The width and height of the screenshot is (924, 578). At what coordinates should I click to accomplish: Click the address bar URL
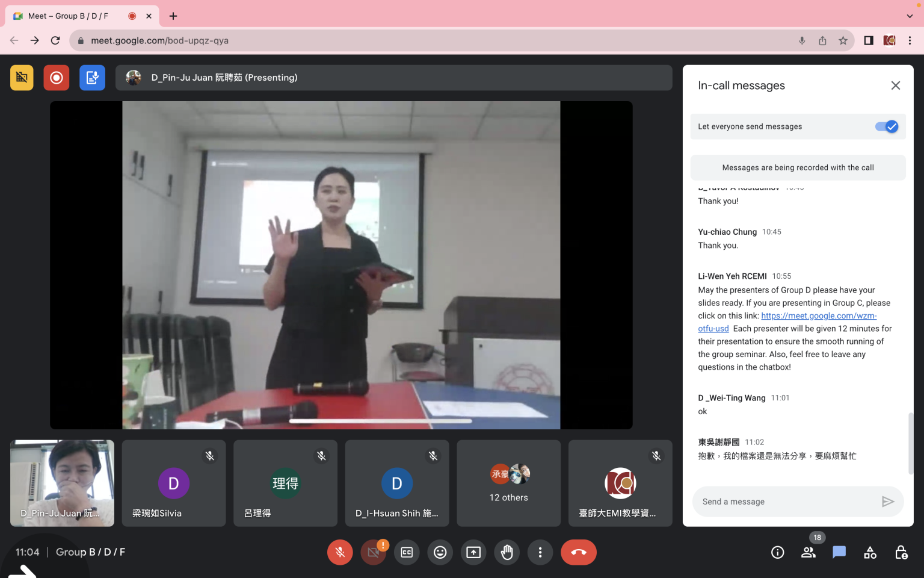pos(159,40)
